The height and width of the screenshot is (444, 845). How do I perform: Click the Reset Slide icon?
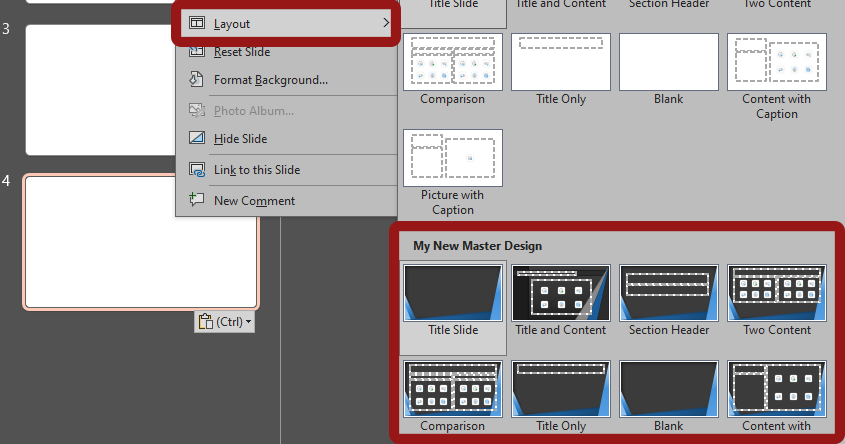(197, 51)
